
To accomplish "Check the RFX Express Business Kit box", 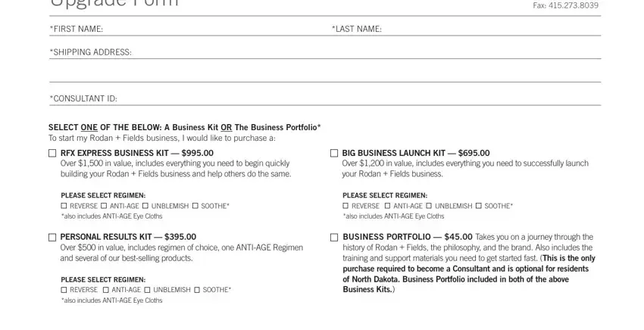I will tap(52, 153).
